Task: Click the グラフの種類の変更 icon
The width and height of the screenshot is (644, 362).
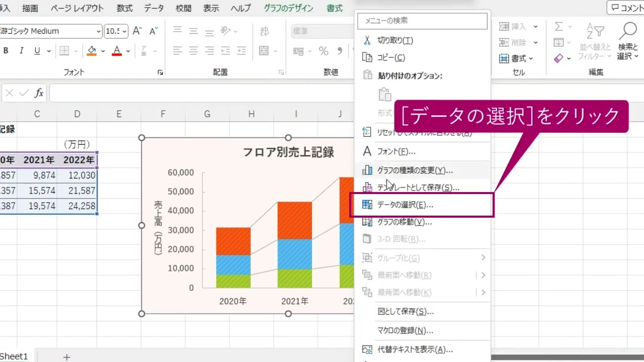Action: tap(367, 170)
